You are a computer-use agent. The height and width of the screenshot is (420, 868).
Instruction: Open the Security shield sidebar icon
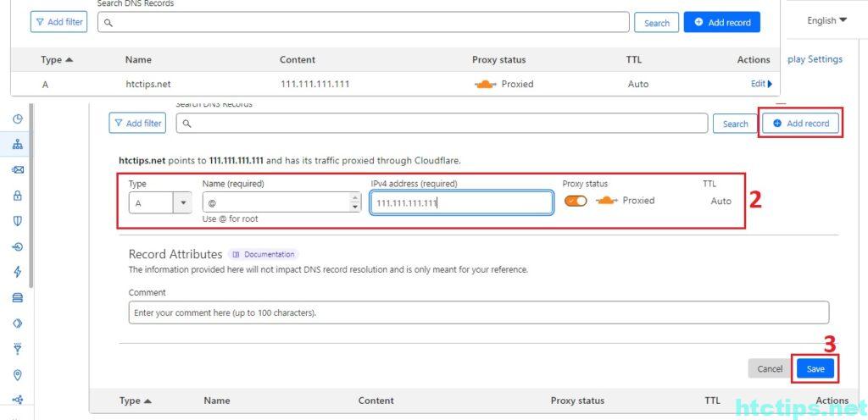point(17,221)
